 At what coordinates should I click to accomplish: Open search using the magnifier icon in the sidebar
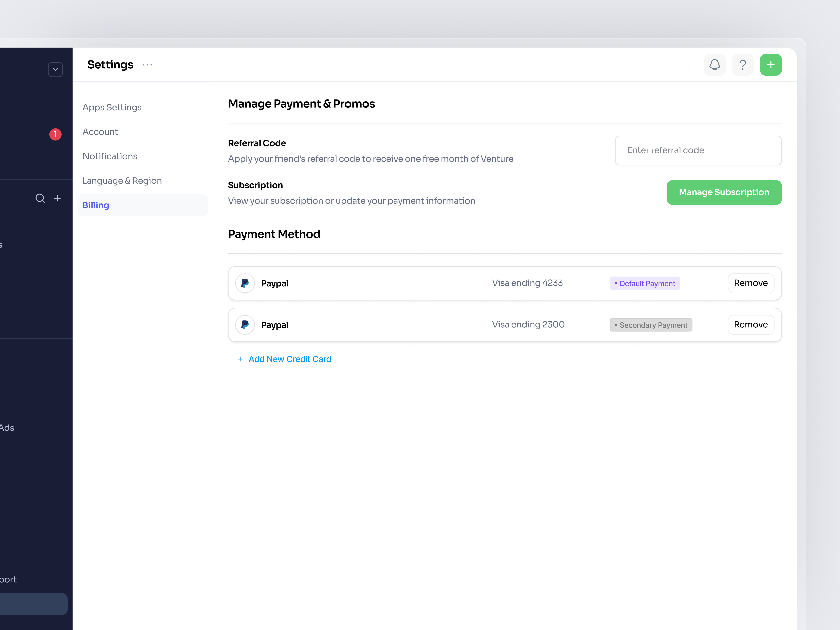click(40, 198)
